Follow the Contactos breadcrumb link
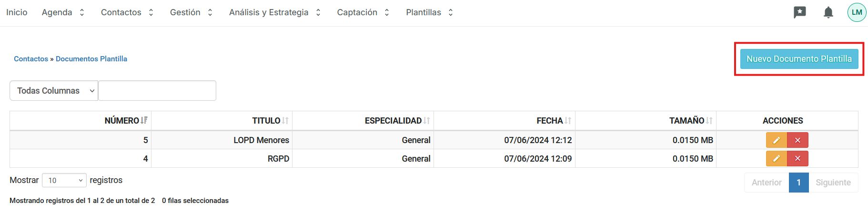 (31, 59)
